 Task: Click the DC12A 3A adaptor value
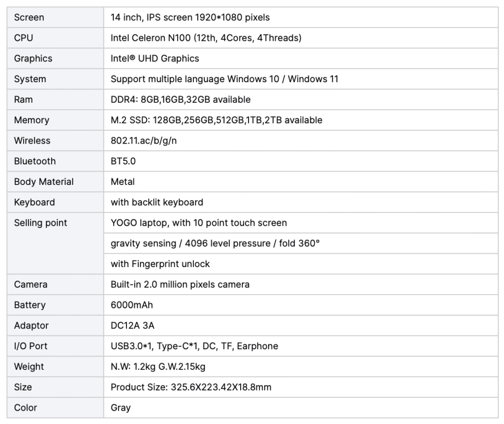pos(133,326)
